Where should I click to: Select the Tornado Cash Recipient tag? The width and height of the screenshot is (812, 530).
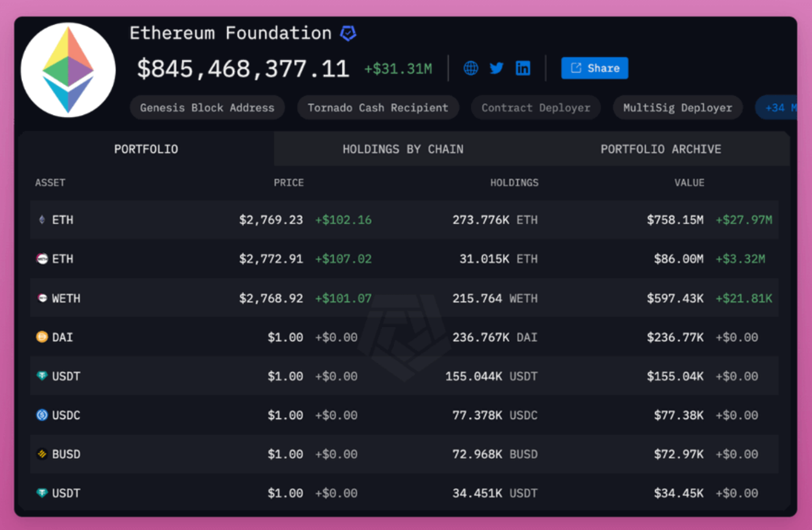point(378,108)
